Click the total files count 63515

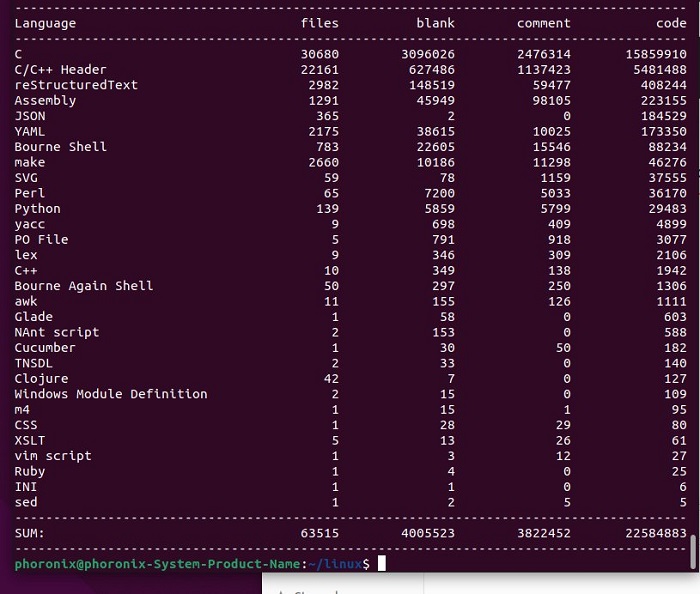tap(320, 534)
